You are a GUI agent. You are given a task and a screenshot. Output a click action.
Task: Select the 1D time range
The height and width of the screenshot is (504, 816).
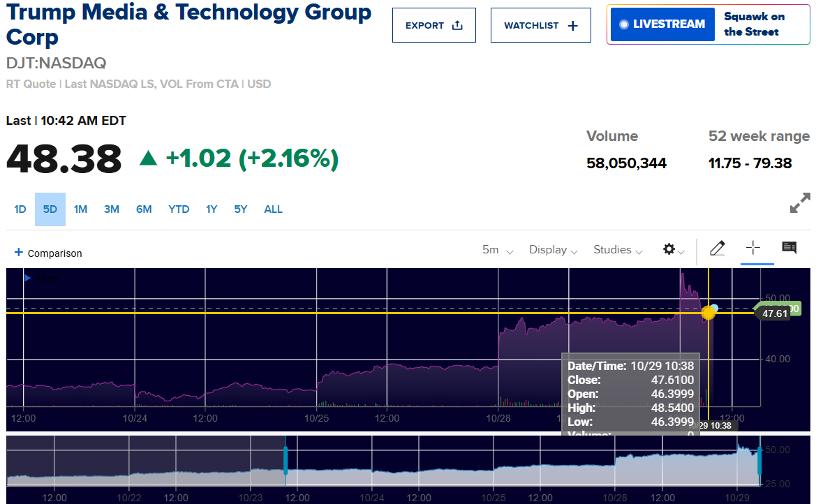(x=20, y=209)
